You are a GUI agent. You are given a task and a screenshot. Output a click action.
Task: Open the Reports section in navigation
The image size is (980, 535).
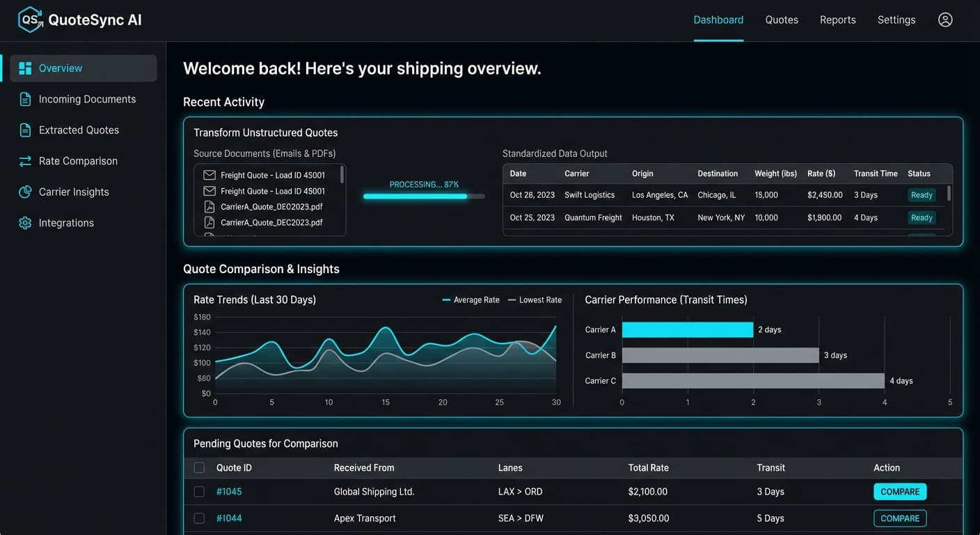(x=837, y=20)
